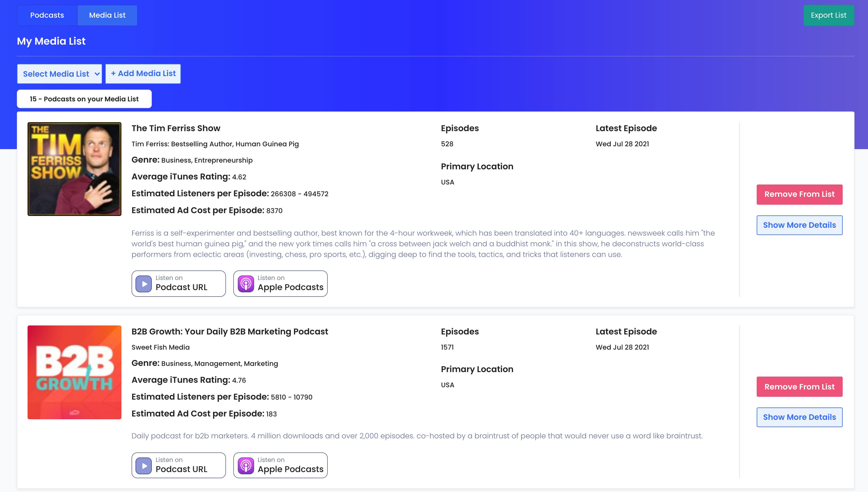
Task: Open the B2B Growth cover thumbnail
Action: coord(74,372)
